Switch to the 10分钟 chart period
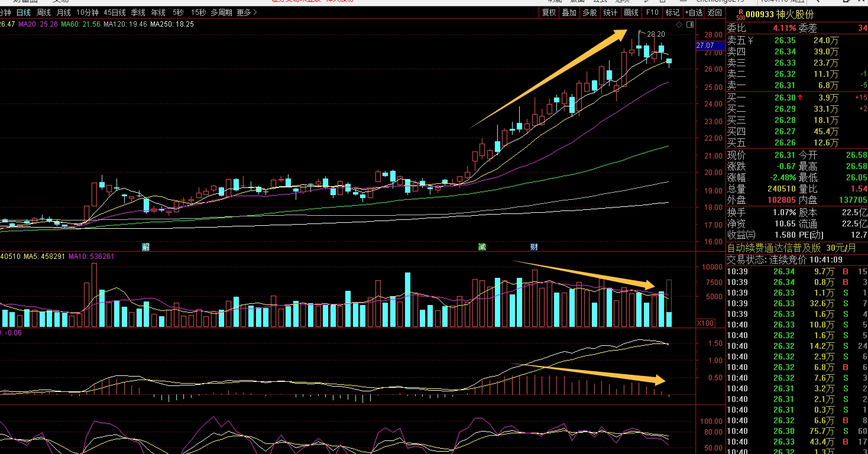Screen dimensions: 868x454 pos(88,12)
